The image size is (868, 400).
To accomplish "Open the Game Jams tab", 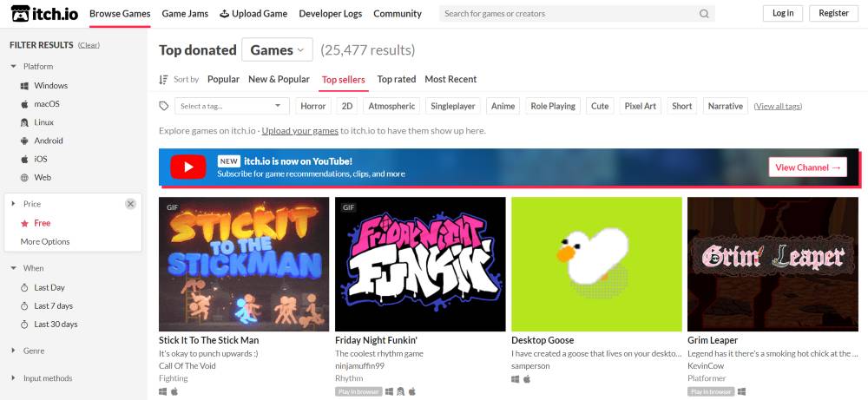I will click(x=185, y=14).
